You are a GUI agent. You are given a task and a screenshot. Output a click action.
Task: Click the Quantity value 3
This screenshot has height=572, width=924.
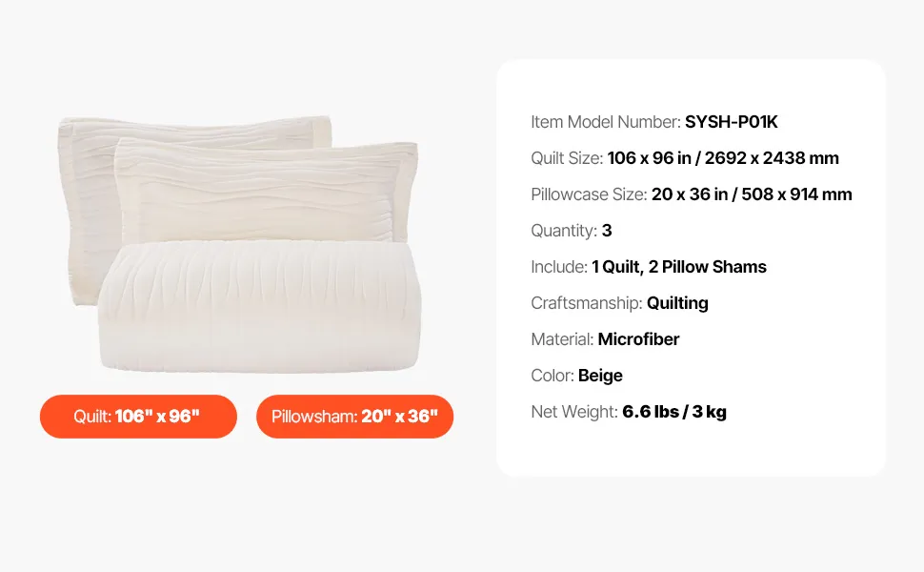[x=607, y=231]
